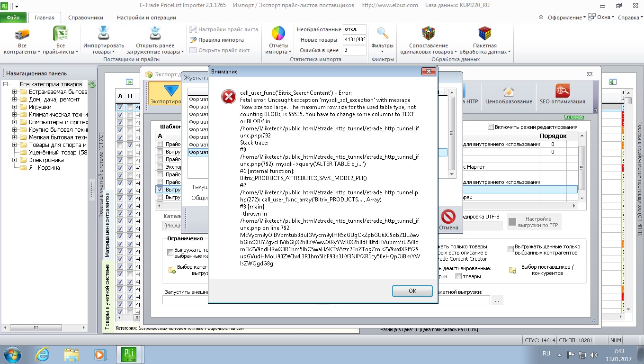
Task: Expand the Дом, дача, ремонт category
Action: tap(15, 100)
